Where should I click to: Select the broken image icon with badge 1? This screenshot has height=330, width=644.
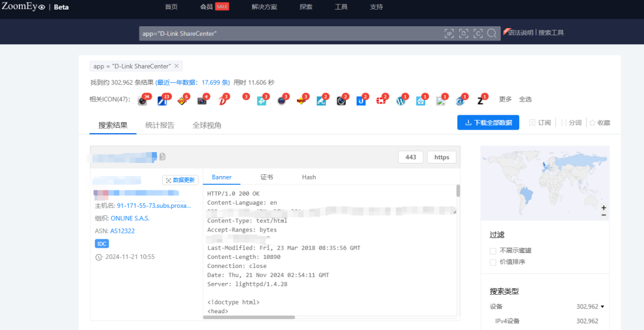[441, 101]
